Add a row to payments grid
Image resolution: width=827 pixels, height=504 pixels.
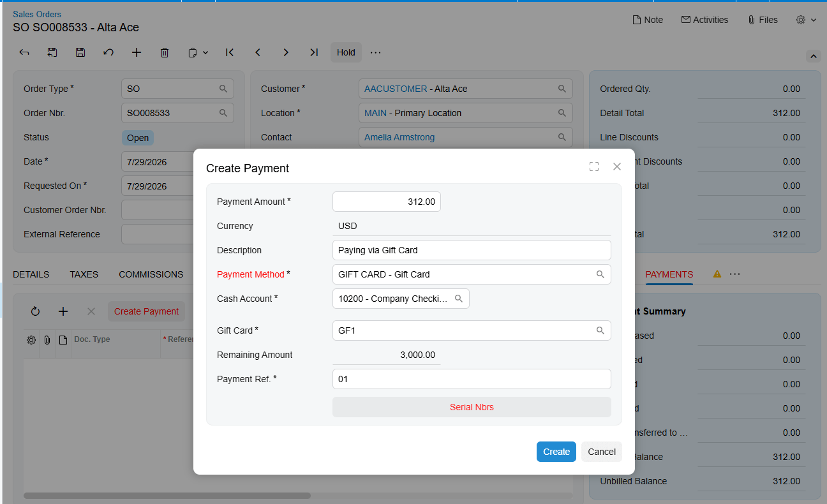(63, 311)
